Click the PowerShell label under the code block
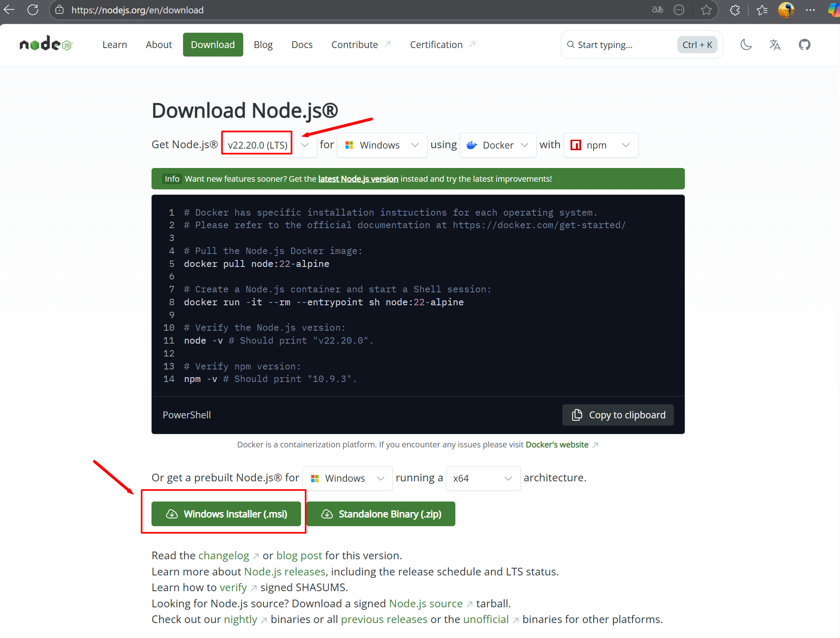Screen dimensions: 840x638 [187, 415]
